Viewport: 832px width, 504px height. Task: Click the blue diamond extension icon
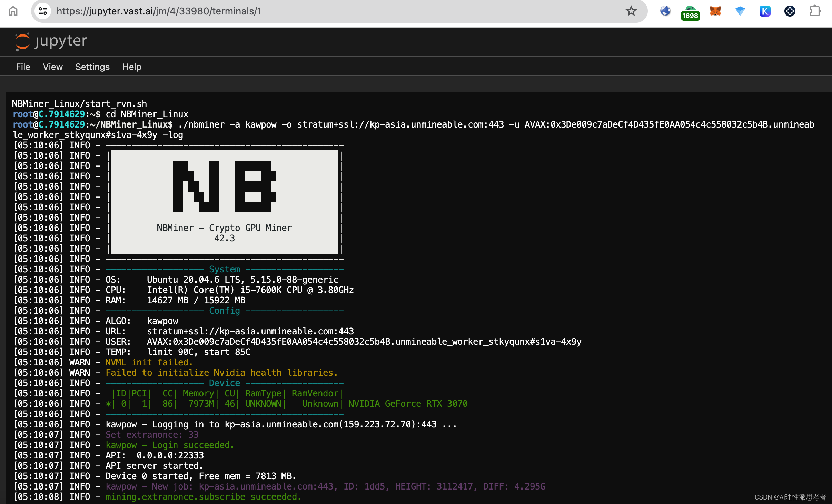[740, 11]
